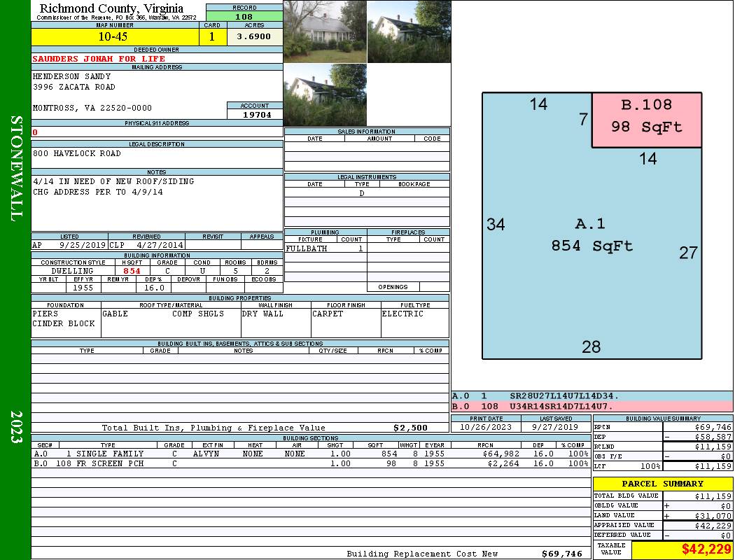This screenshot has height=560, width=735.
Task: Click the B.0 108 sketch legend row
Action: tap(591, 406)
